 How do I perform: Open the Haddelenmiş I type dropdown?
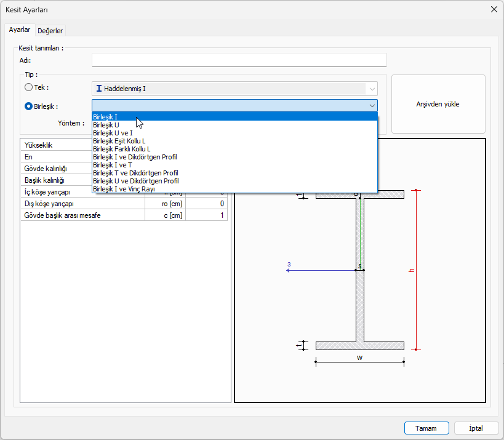[234, 89]
